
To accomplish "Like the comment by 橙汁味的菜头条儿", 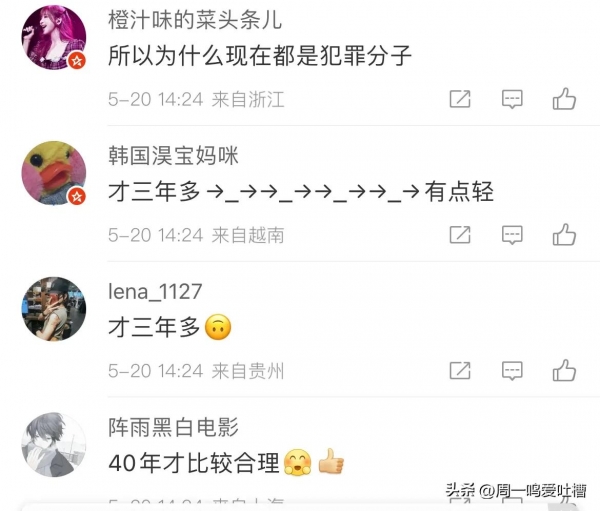I will (x=564, y=99).
